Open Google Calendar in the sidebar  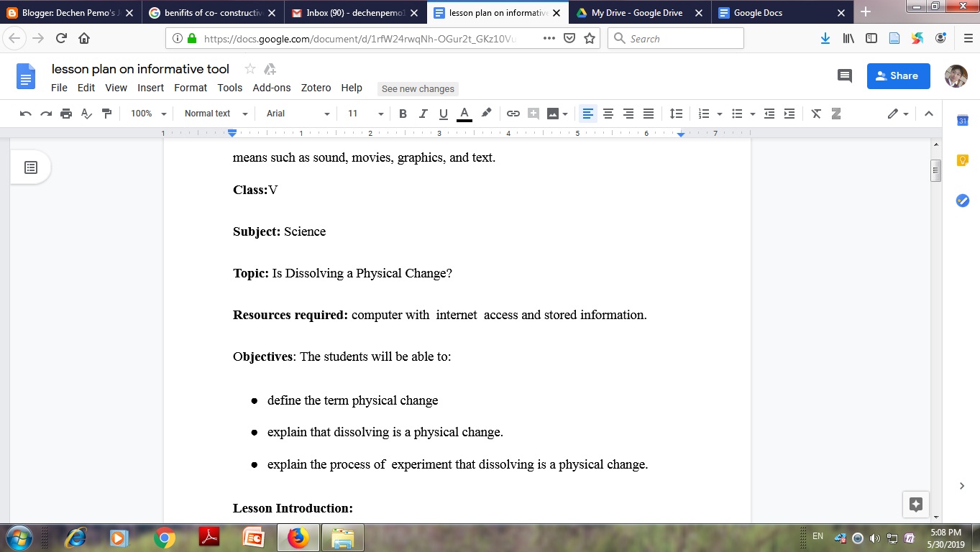click(x=963, y=121)
